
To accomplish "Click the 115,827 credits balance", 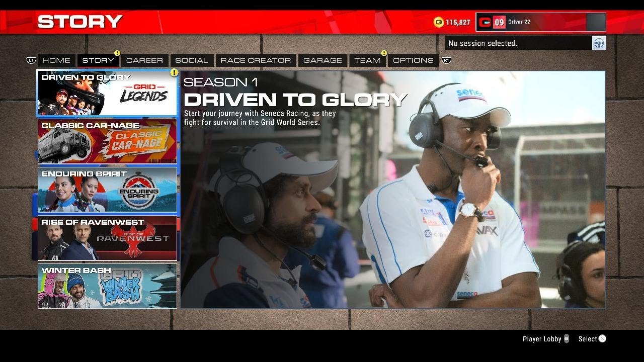I will [x=458, y=23].
